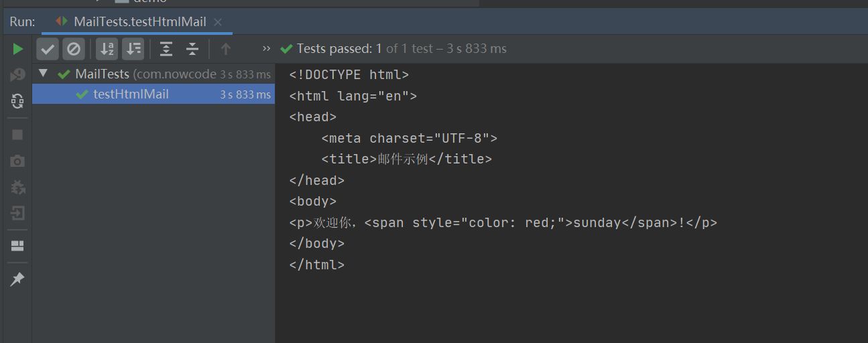Click the Previous Failed Test up arrow
Screen dimensions: 868x343
[226, 49]
